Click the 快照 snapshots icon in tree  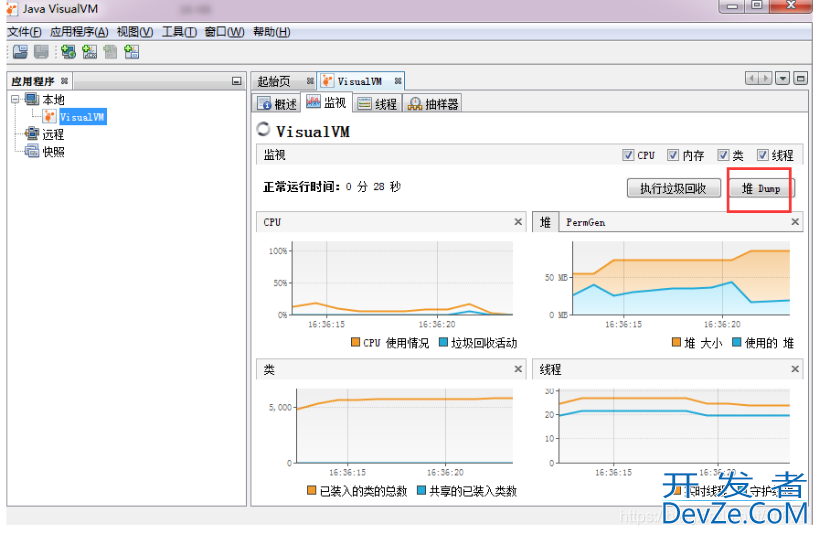click(32, 151)
